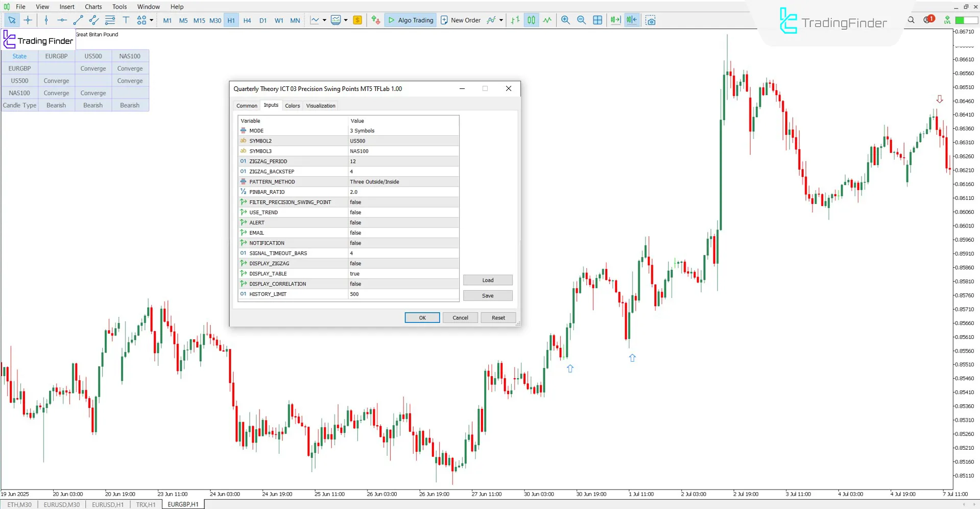Image resolution: width=980 pixels, height=509 pixels.
Task: Open the PATTERN_METHOD value dropdown
Action: 403,181
